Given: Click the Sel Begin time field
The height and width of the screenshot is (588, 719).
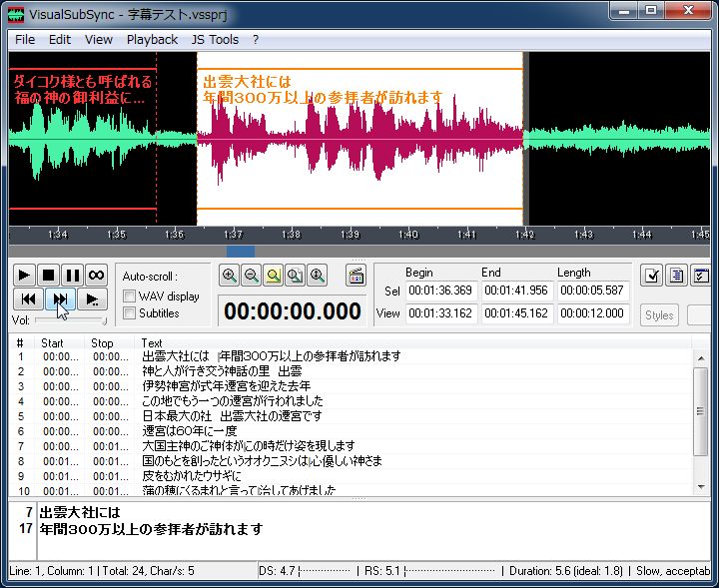Looking at the screenshot, I should click(x=440, y=291).
